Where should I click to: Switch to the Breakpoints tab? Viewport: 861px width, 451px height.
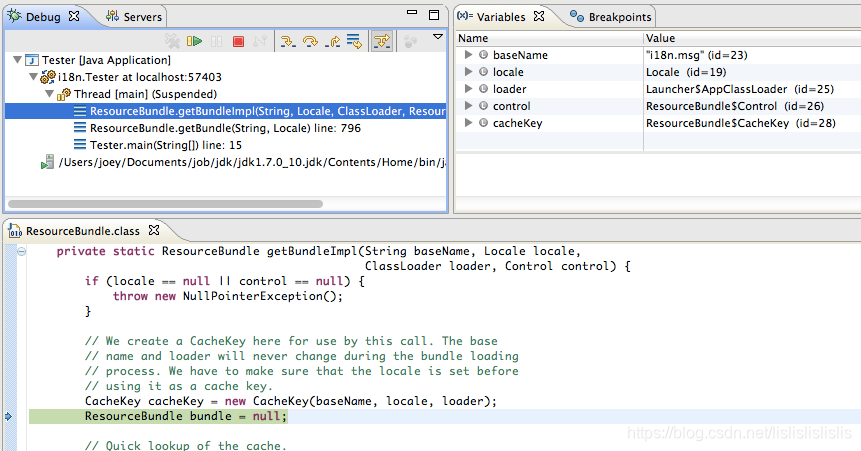coord(611,16)
